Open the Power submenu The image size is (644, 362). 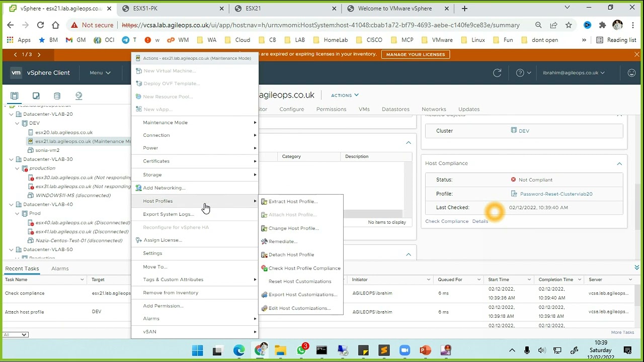point(195,148)
